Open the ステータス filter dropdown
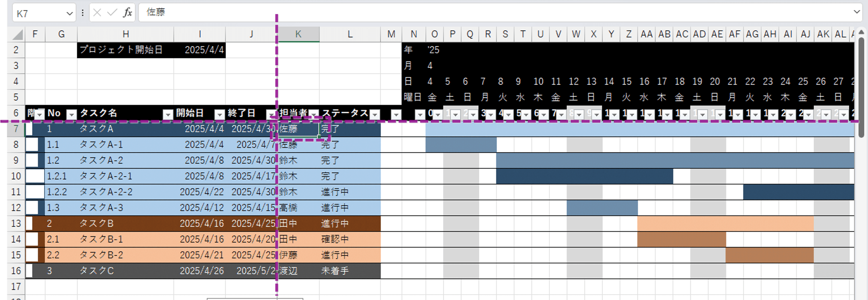 pos(374,115)
